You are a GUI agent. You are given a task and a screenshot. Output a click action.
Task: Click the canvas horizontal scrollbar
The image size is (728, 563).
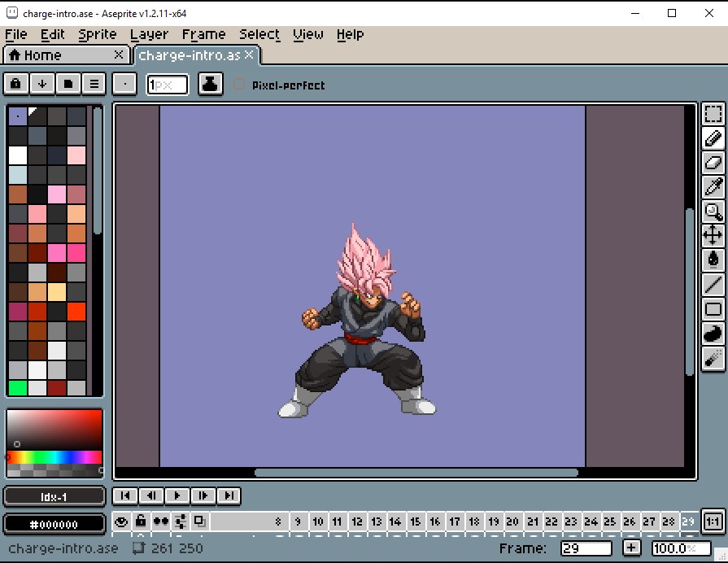coord(416,473)
